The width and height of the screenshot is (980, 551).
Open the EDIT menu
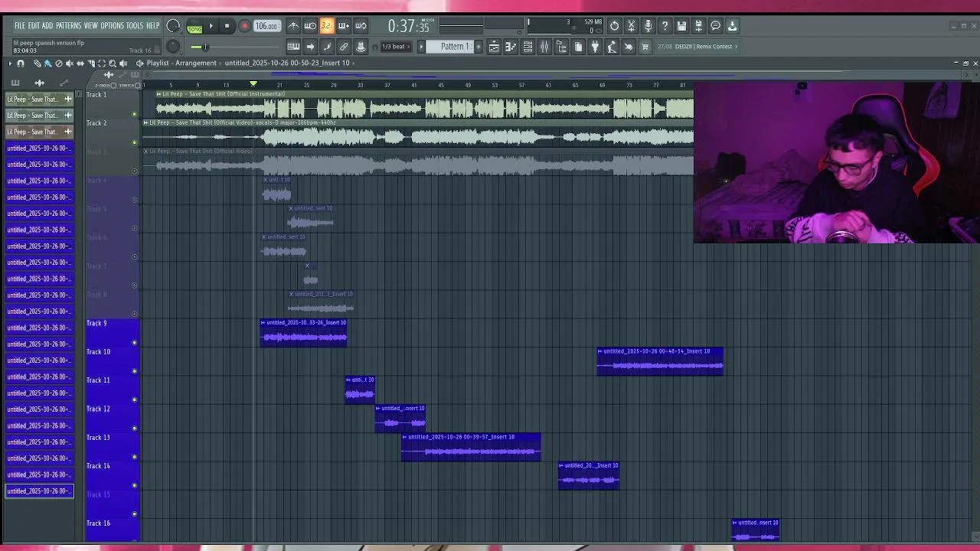33,26
